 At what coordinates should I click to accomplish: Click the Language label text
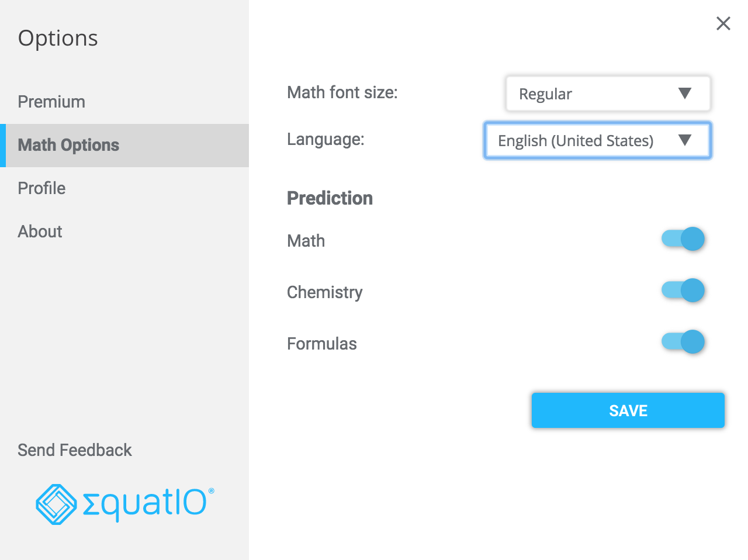click(x=325, y=139)
